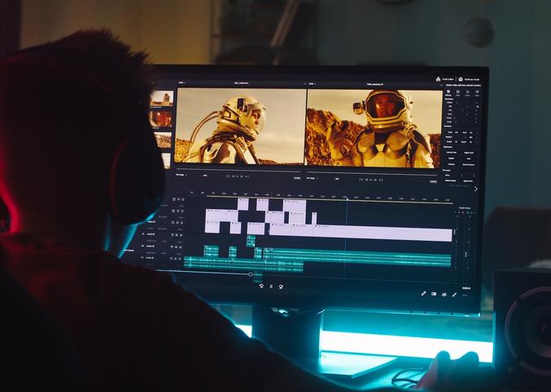The height and width of the screenshot is (392, 551).
Task: Open the second tab icon in the right panel
Action: (x=458, y=93)
